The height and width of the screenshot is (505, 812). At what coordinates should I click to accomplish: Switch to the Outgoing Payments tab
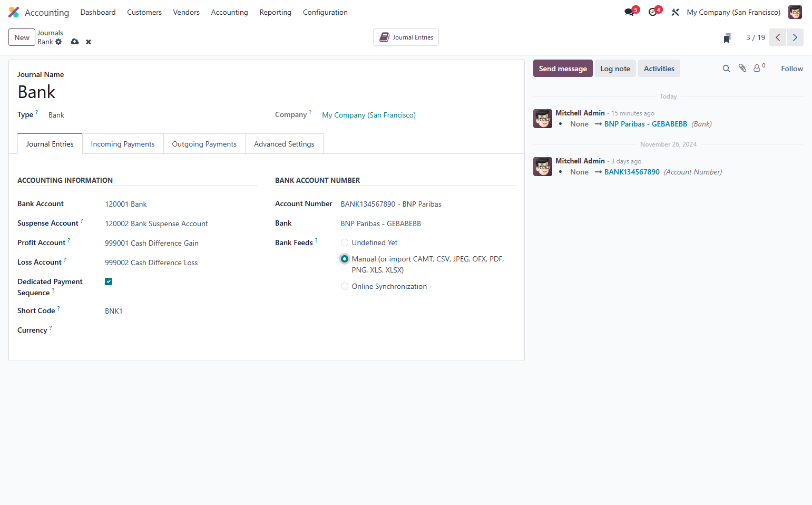click(204, 144)
